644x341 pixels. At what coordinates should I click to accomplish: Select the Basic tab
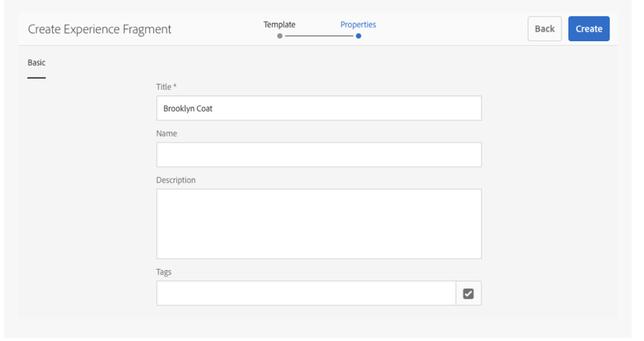click(37, 63)
